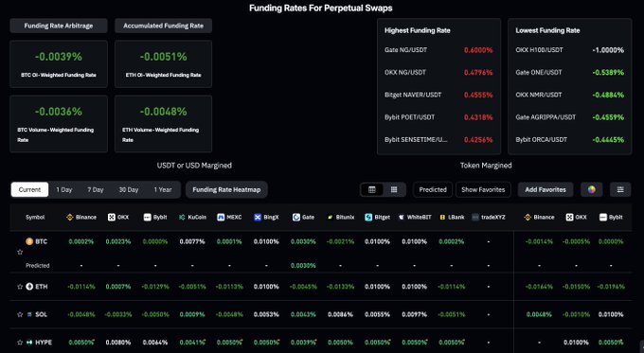Click the KuCoin exchange logo

click(182, 217)
